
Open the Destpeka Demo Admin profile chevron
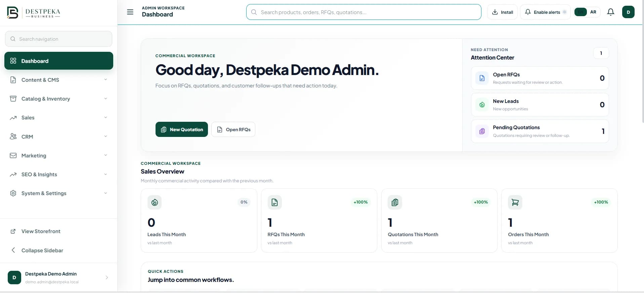(x=107, y=278)
